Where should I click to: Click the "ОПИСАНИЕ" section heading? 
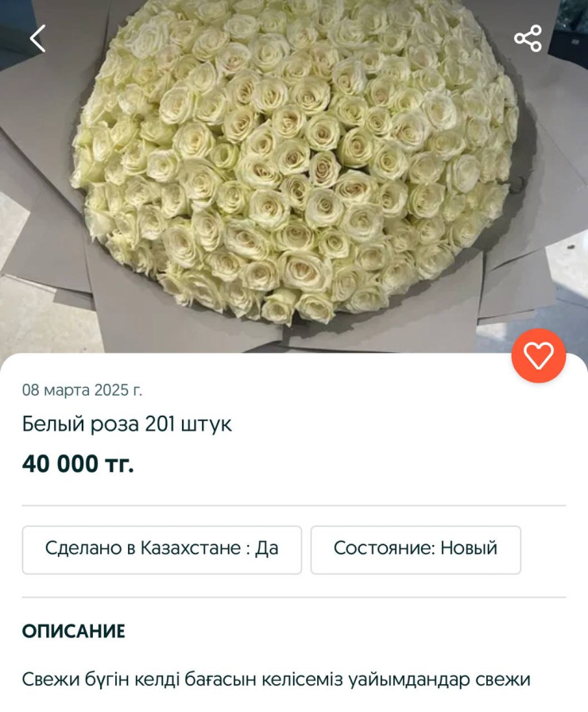click(74, 631)
